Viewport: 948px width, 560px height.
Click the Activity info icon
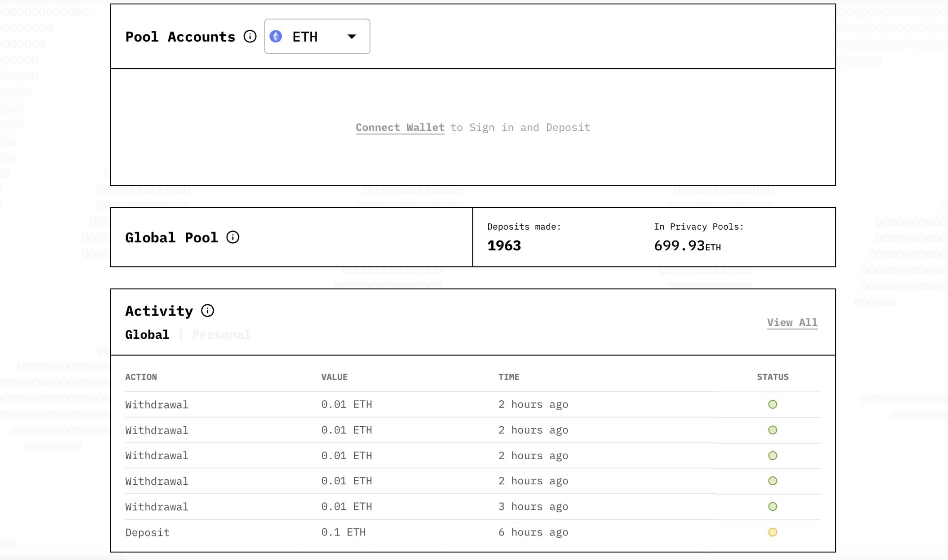coord(208,310)
